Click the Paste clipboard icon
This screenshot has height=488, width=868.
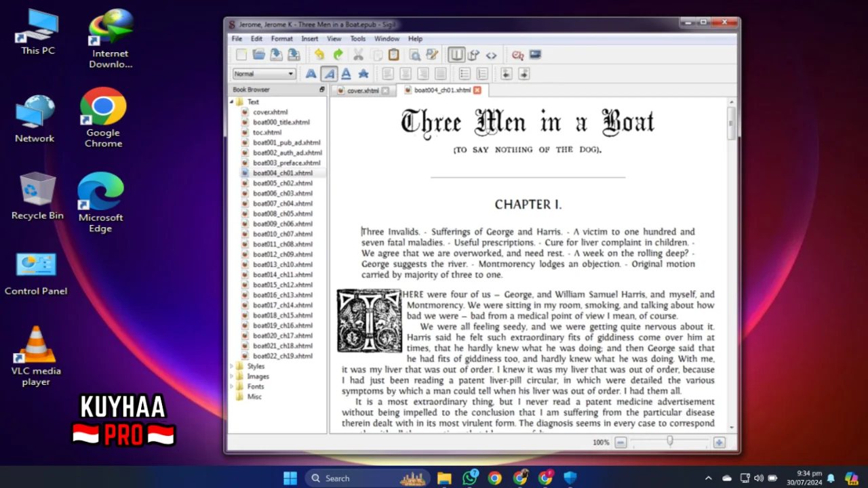tap(394, 55)
